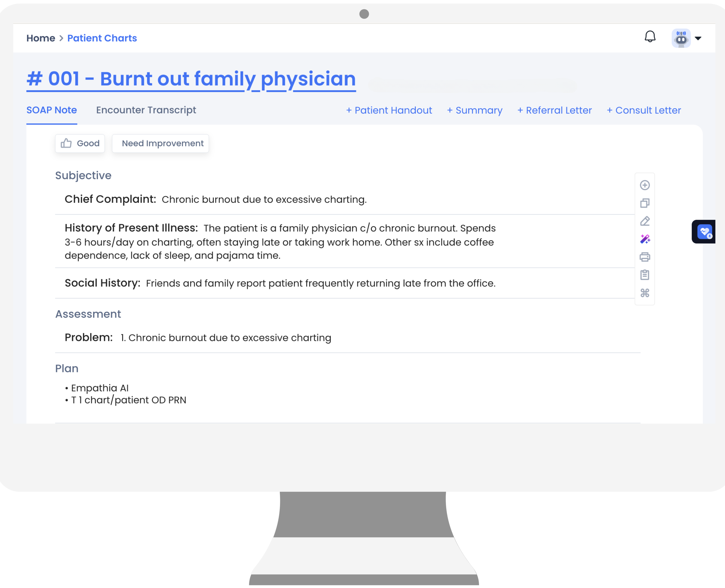Switch to Encounter Transcript tab

[x=146, y=110]
